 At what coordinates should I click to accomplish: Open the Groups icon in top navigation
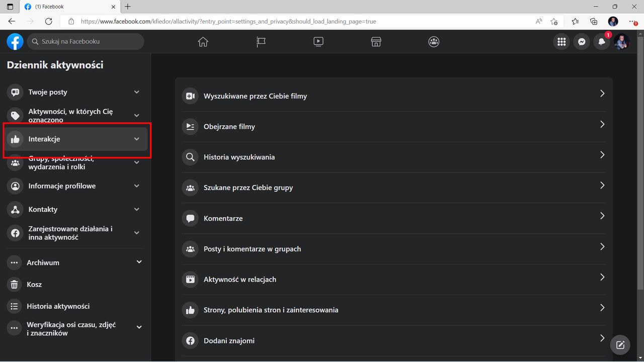click(x=434, y=42)
